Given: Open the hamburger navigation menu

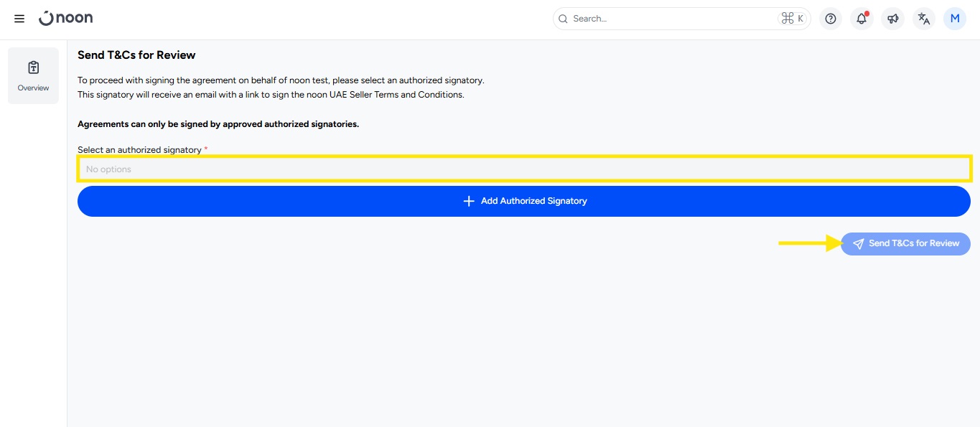Looking at the screenshot, I should point(19,19).
